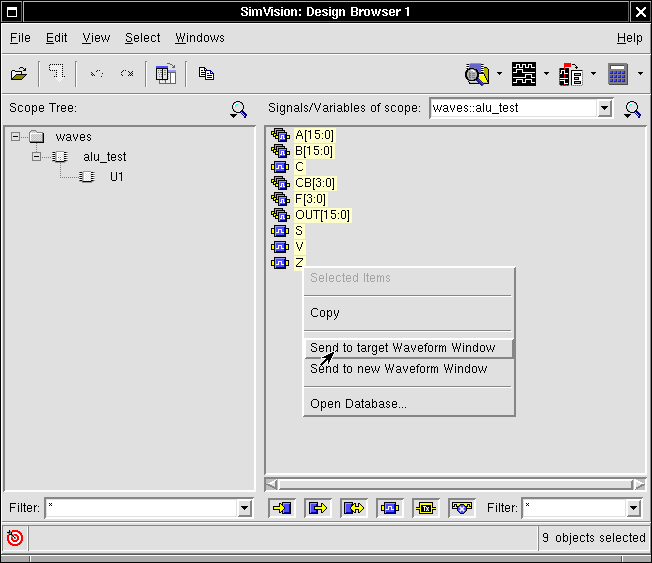This screenshot has height=563, width=652.
Task: Select the CB[3:0] signal
Action: click(315, 183)
